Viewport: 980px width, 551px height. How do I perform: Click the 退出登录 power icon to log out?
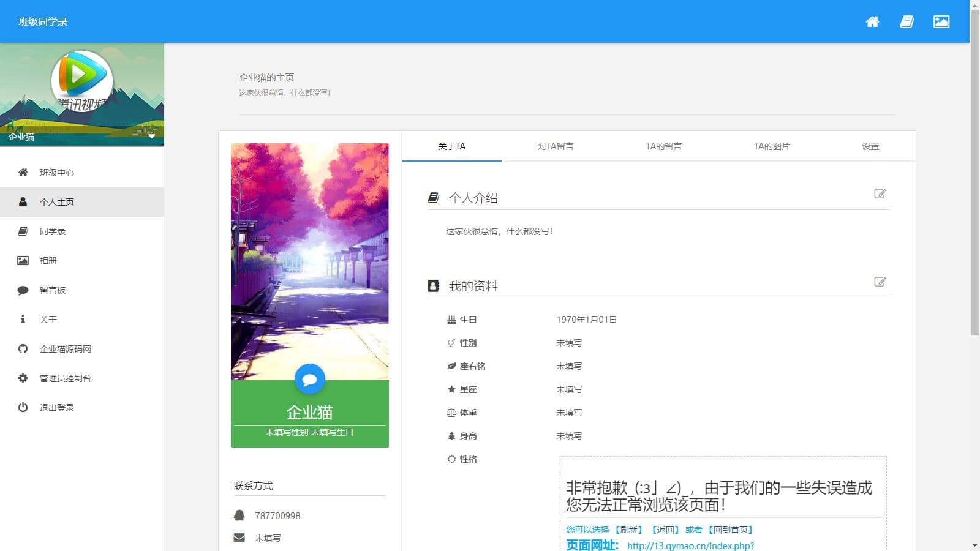(23, 407)
